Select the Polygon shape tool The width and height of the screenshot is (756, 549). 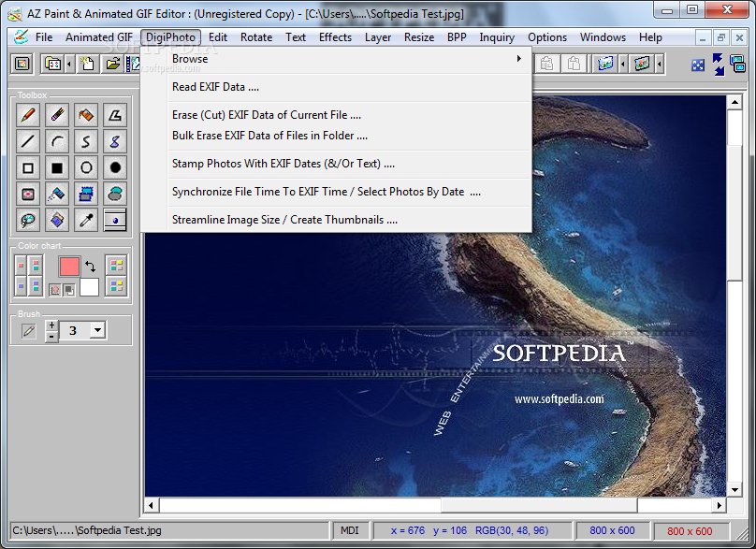[x=115, y=115]
